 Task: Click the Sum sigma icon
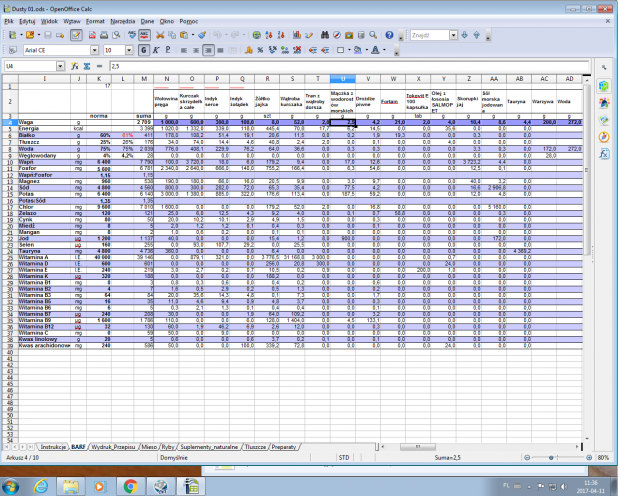click(87, 66)
